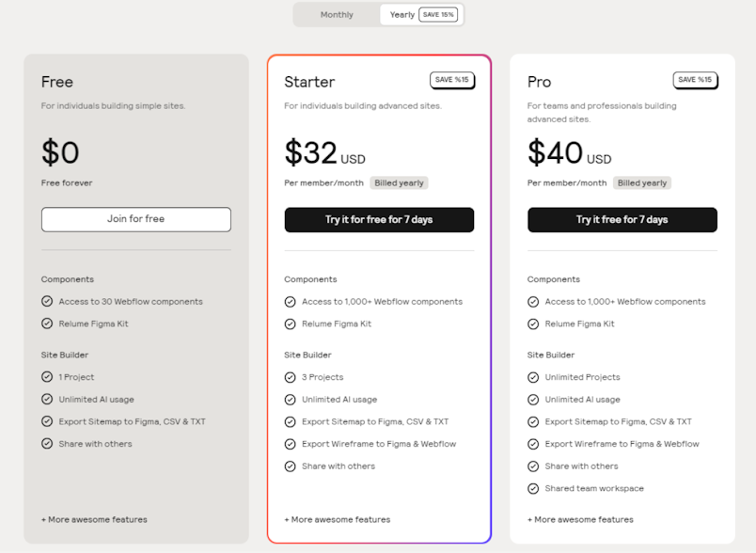Click SAVE %15 badge on Pro card
Image resolution: width=756 pixels, height=553 pixels.
tap(695, 80)
